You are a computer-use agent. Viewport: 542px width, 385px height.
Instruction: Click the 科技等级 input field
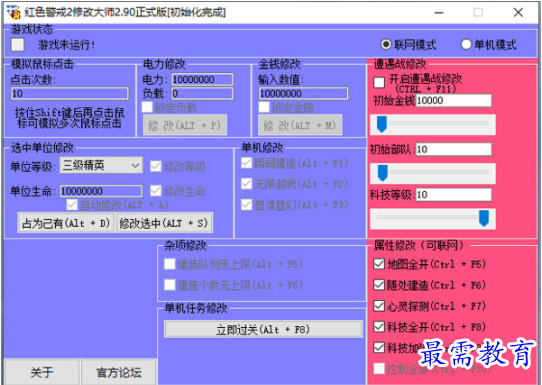point(453,195)
